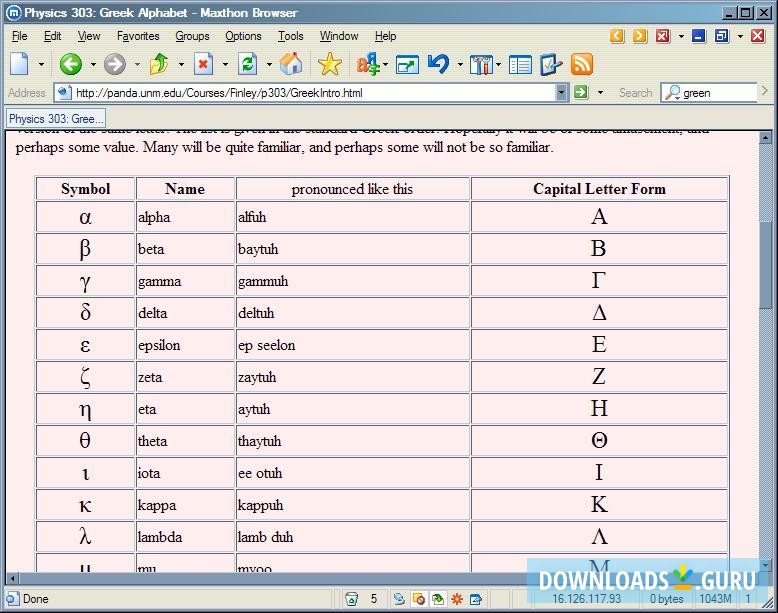Viewport: 778px width, 613px height.
Task: Go back with the green Back arrow
Action: point(70,65)
